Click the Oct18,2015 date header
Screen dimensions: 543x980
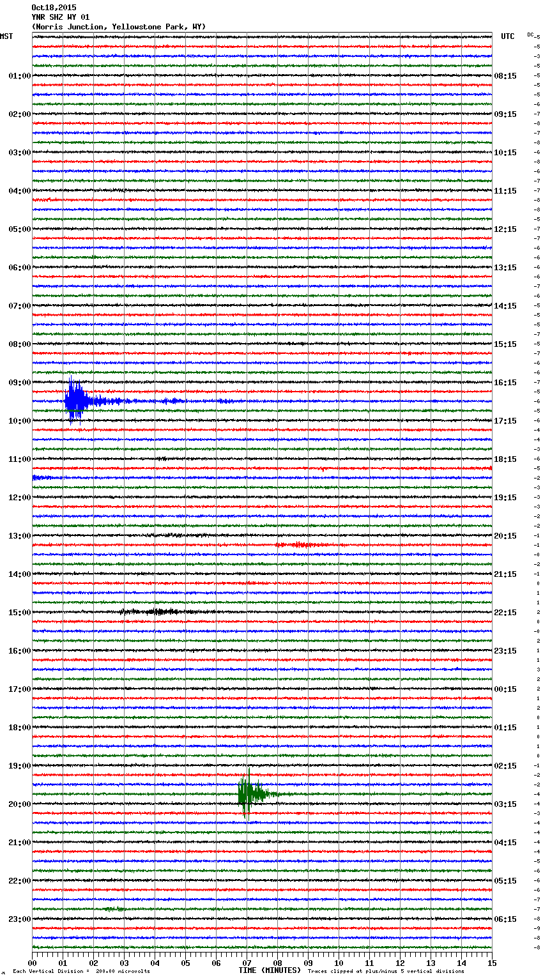pyautogui.click(x=54, y=8)
